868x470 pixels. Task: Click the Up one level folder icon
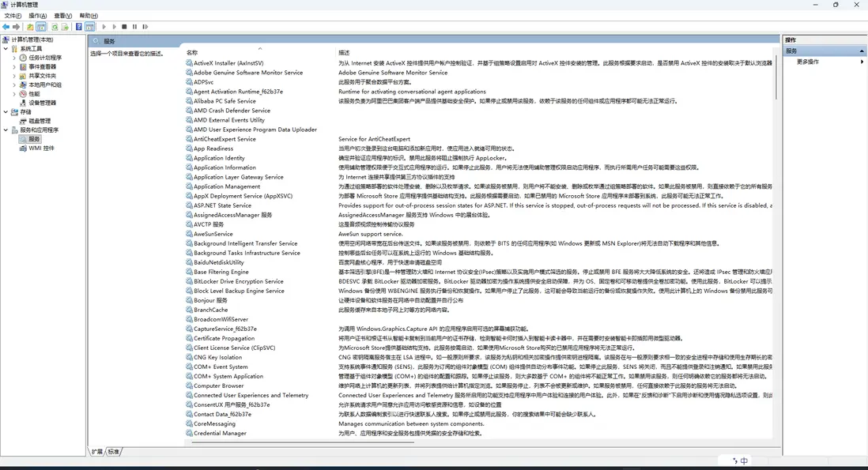coord(30,27)
